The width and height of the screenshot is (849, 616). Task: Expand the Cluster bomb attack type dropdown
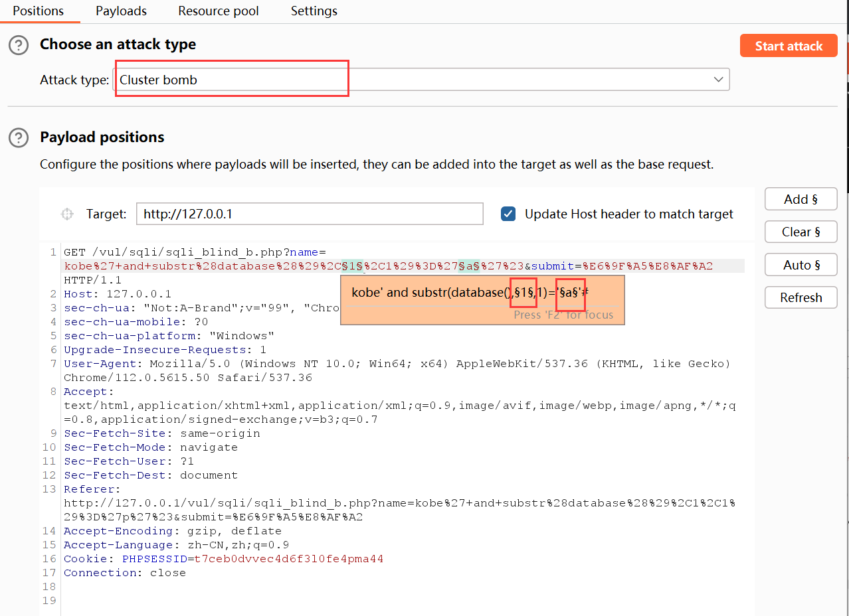point(718,80)
